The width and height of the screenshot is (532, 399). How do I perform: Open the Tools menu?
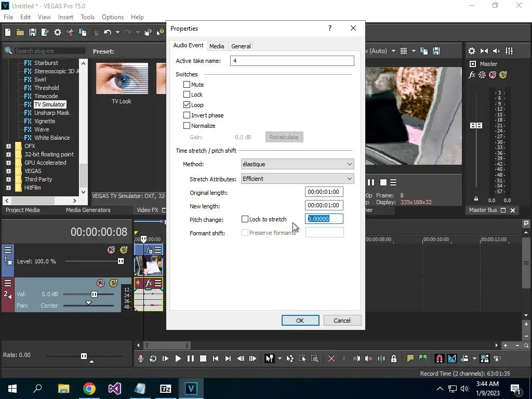87,17
